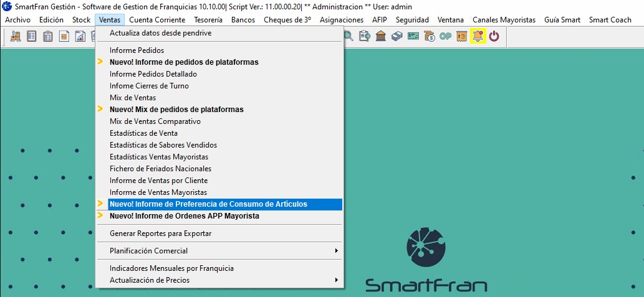Image resolution: width=644 pixels, height=297 pixels.
Task: Click the boxes with up arrow toolbar icon
Action: [x=15, y=36]
